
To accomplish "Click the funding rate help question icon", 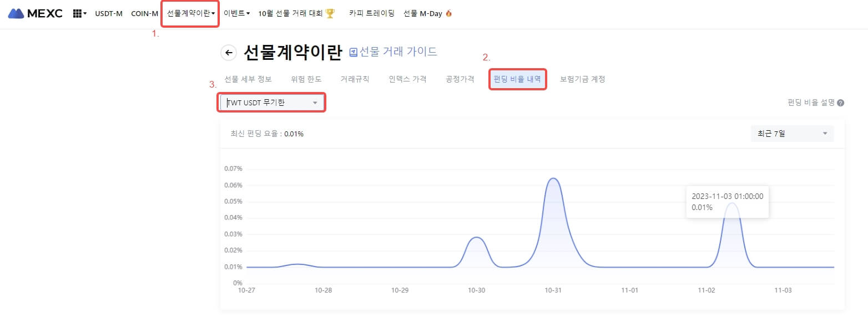I will point(841,103).
